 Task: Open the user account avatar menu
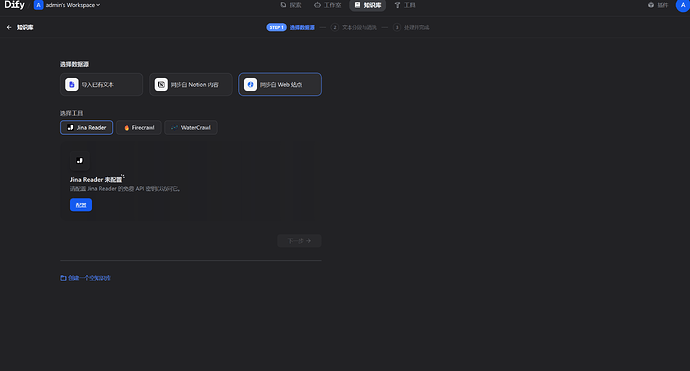(x=683, y=5)
